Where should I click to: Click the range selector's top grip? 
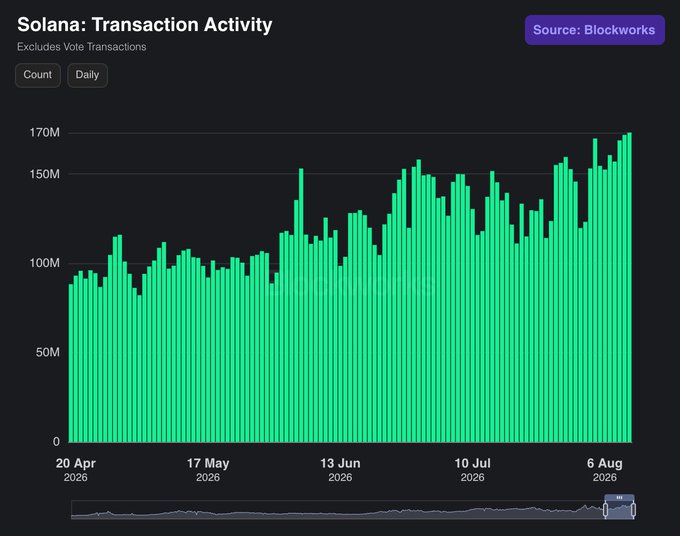tap(619, 497)
